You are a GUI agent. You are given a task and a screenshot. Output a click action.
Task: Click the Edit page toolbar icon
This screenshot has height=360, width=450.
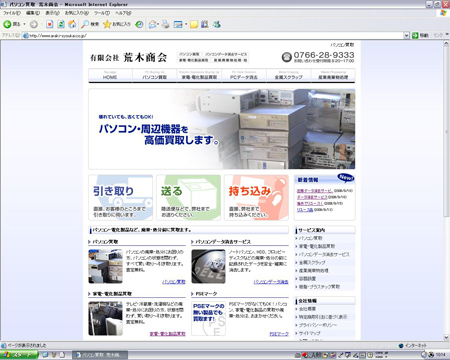coord(178,24)
